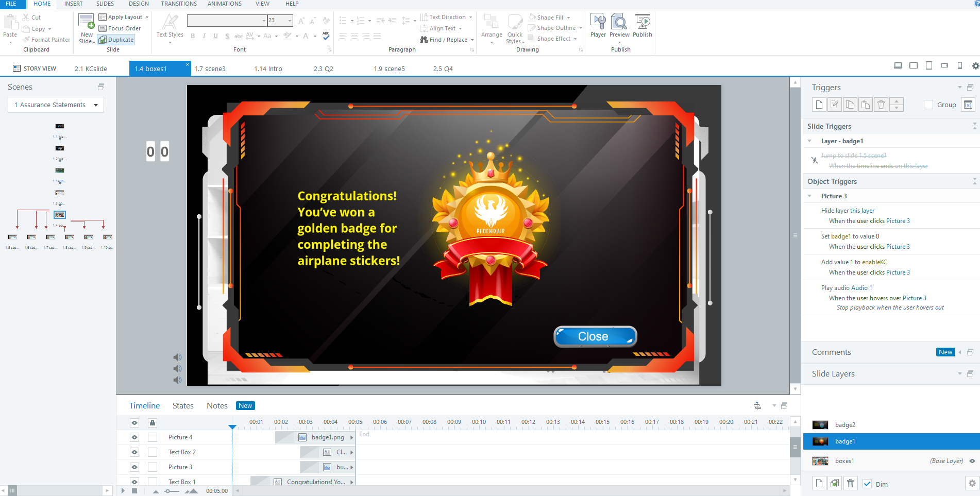Open the manage project variables button
The image size is (980, 496).
(968, 105)
